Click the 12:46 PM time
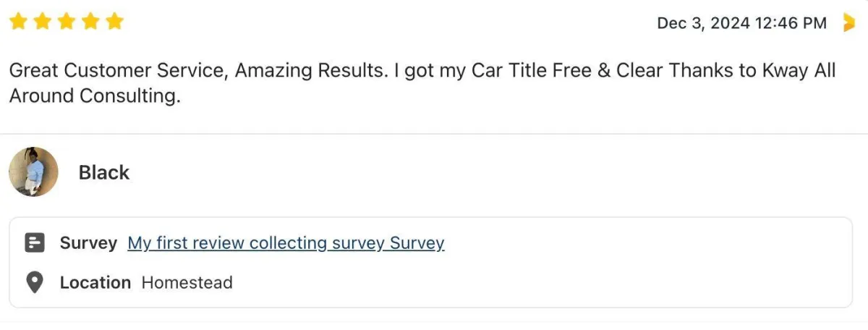Screen dimensions: 868x330 tap(790, 23)
